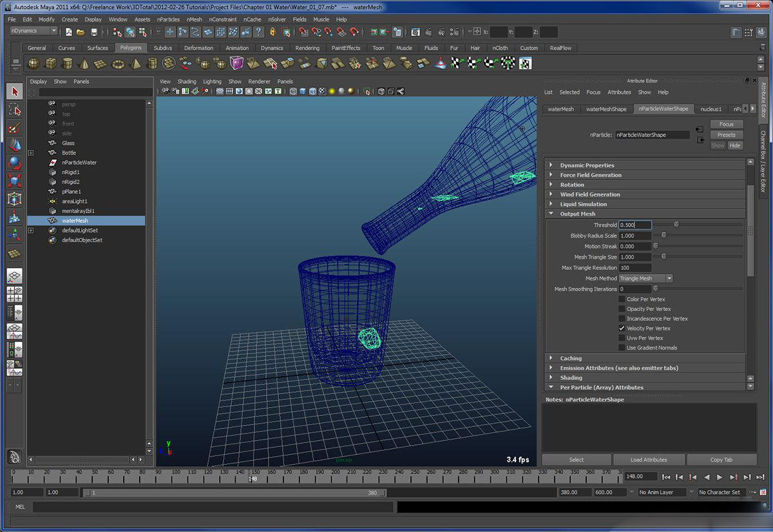Screen dimensions: 773x532
Task: Uncheck Velocity Per Vertex checkbox
Action: (x=622, y=328)
